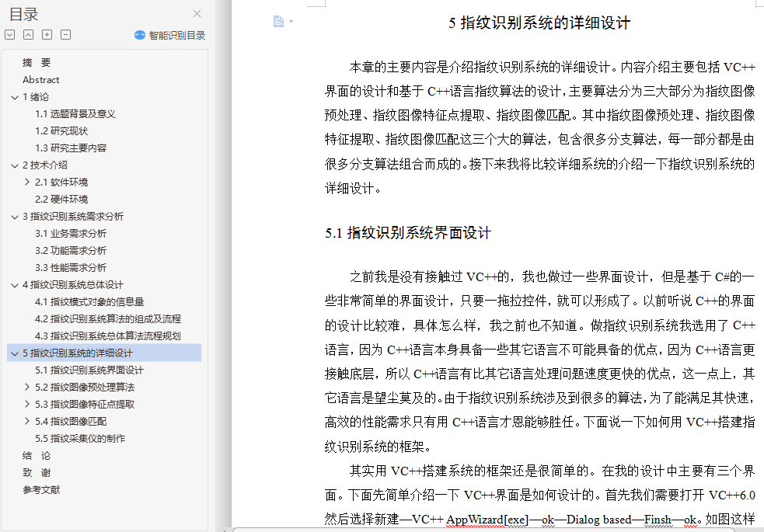Go to 1.3 研究主要内容
This screenshot has width=764, height=532.
71,148
